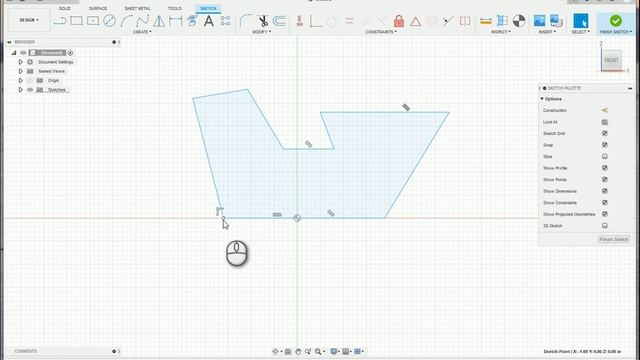Click the Select tool icon
The height and width of the screenshot is (360, 640).
click(x=580, y=21)
